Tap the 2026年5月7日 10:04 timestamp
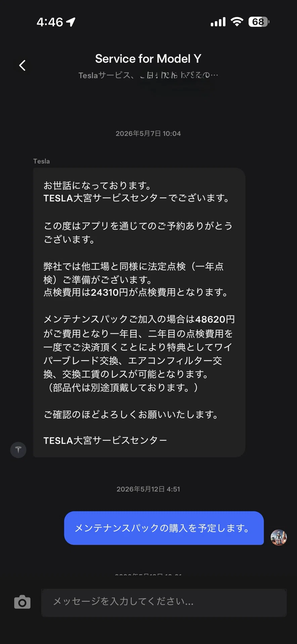 tap(148, 133)
